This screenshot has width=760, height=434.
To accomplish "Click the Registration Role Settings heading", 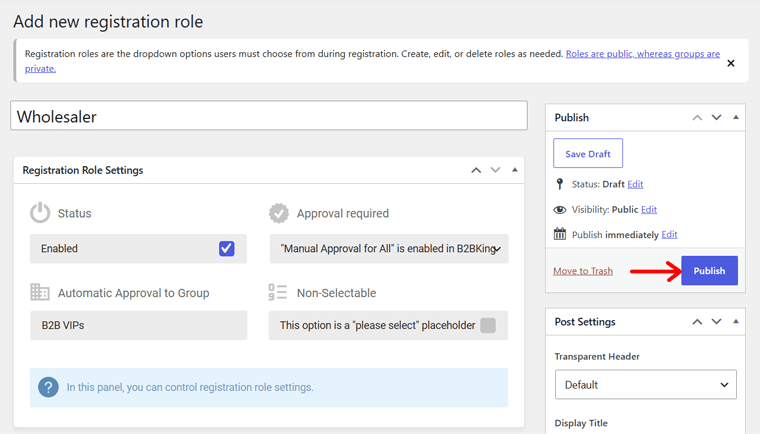I will click(x=83, y=170).
